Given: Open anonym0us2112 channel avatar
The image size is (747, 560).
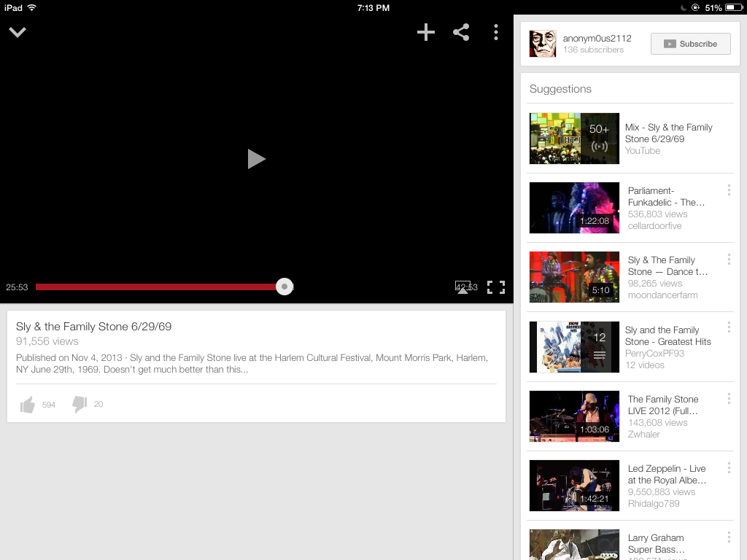Looking at the screenshot, I should [x=543, y=44].
